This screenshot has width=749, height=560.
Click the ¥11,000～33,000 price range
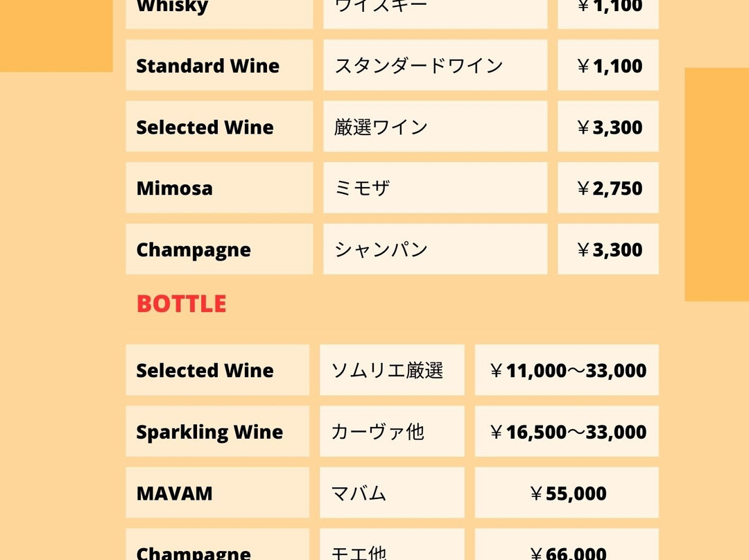pyautogui.click(x=567, y=370)
